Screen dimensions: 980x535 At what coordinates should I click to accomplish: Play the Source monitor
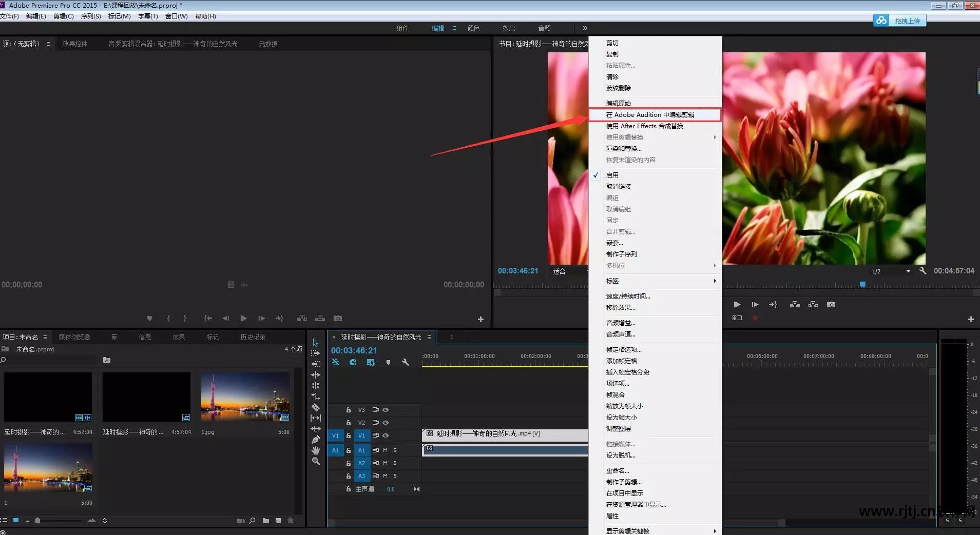[x=244, y=319]
